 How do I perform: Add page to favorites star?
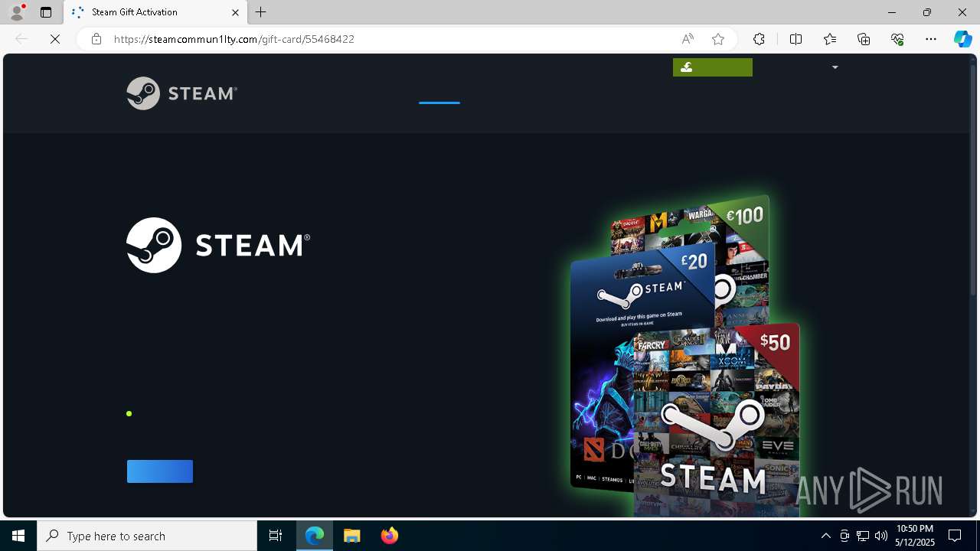pyautogui.click(x=717, y=39)
